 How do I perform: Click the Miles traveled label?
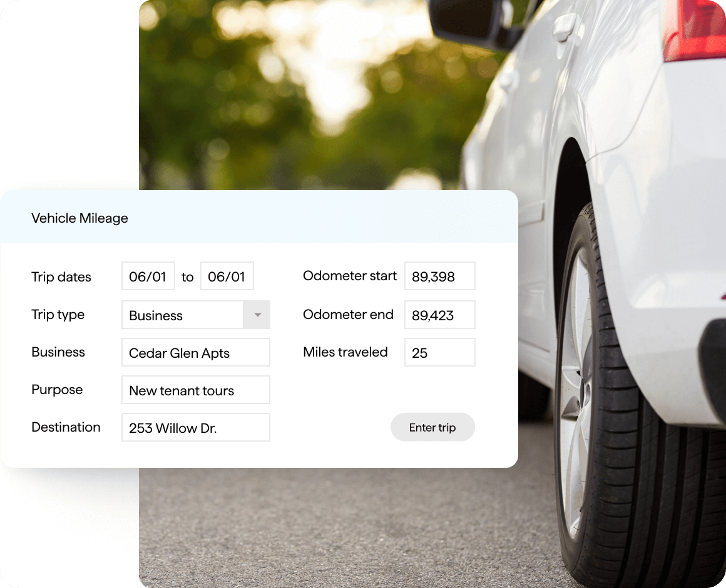pyautogui.click(x=345, y=352)
